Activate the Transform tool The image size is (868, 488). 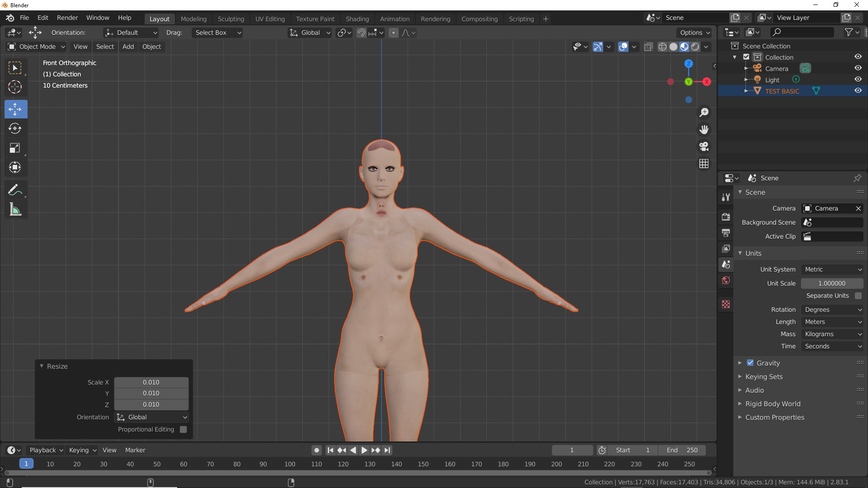(x=15, y=167)
